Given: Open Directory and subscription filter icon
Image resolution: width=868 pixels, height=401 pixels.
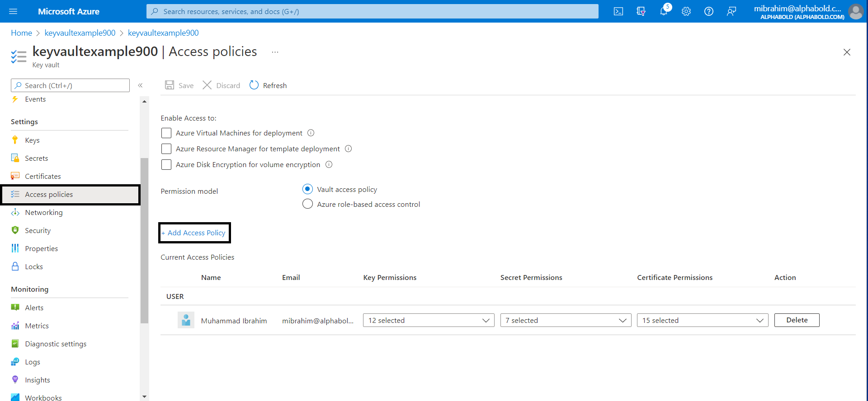Looking at the screenshot, I should coord(641,11).
